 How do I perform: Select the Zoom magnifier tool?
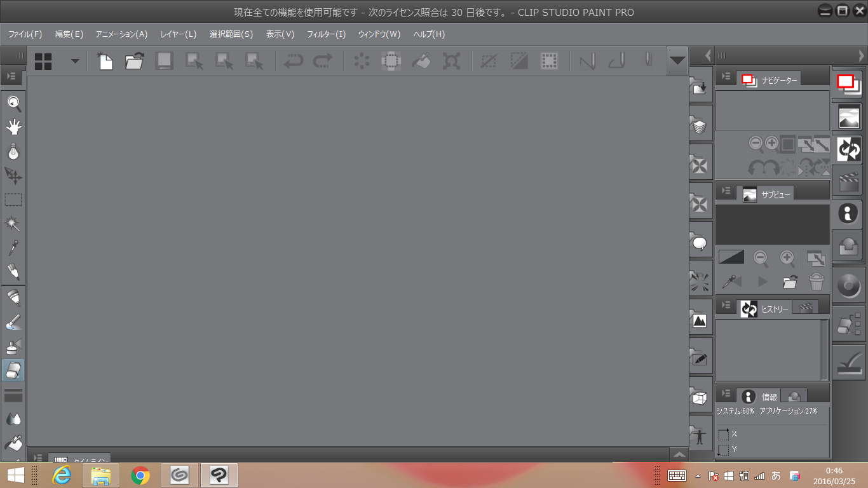[x=13, y=103]
